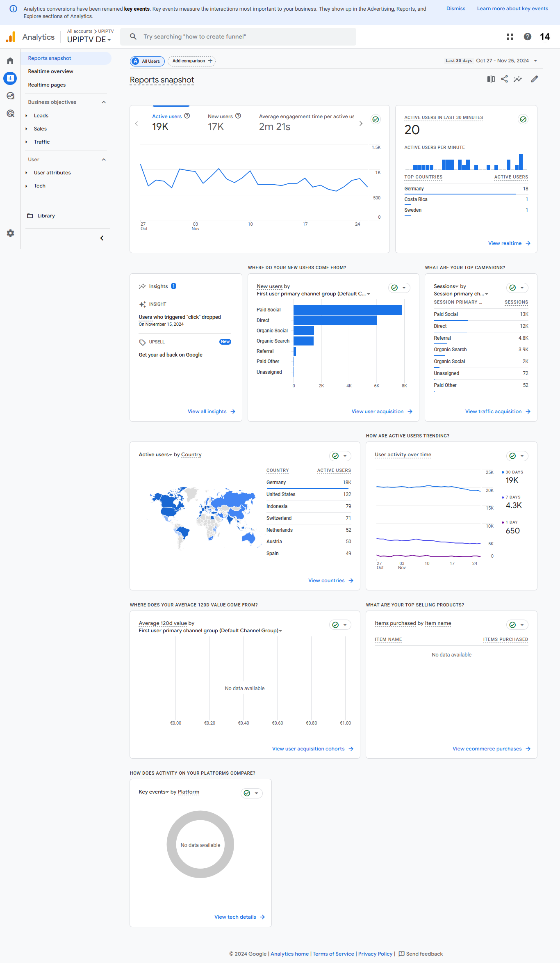Click the data quality check on realtime card
560x963 pixels.
coord(523,119)
